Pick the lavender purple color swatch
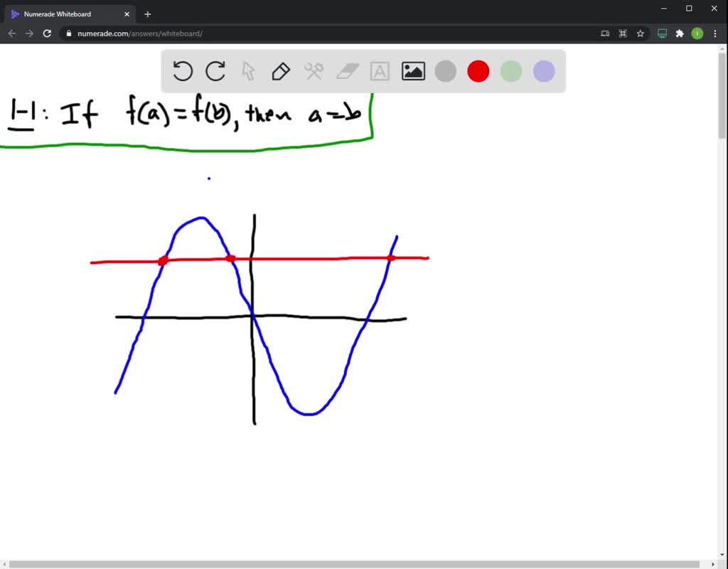728x569 pixels. (544, 71)
